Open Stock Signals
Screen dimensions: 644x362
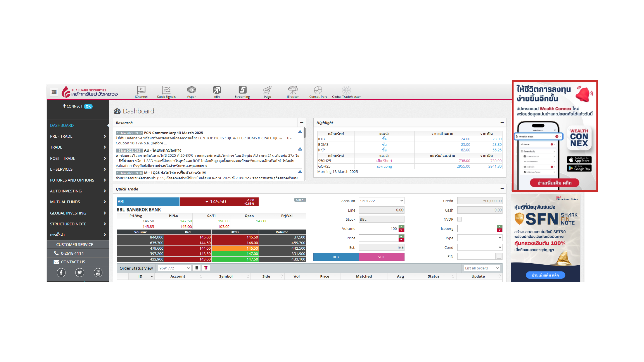[x=166, y=92]
